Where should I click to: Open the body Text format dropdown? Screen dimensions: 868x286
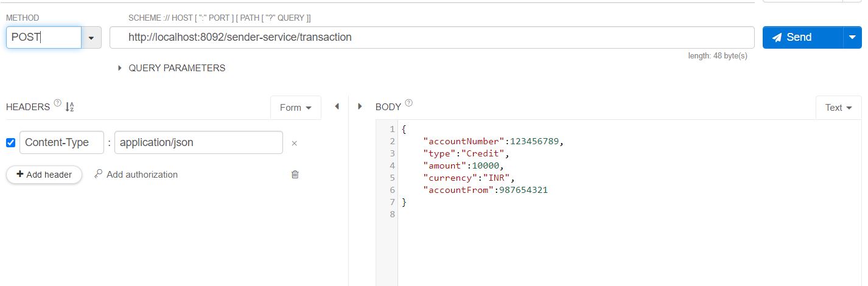pyautogui.click(x=838, y=107)
